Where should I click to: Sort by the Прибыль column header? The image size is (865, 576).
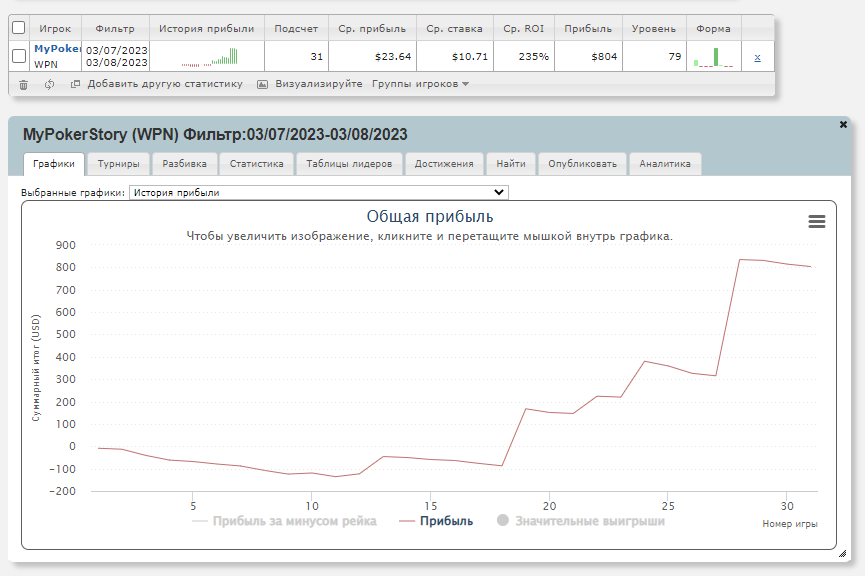tap(588, 29)
